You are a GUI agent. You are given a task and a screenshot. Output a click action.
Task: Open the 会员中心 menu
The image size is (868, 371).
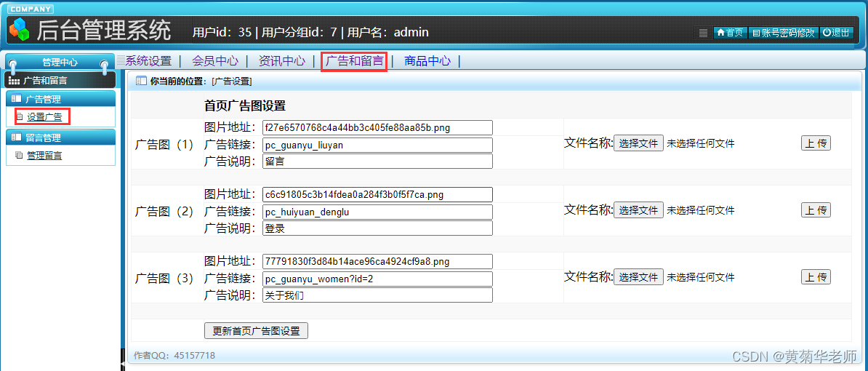(214, 61)
